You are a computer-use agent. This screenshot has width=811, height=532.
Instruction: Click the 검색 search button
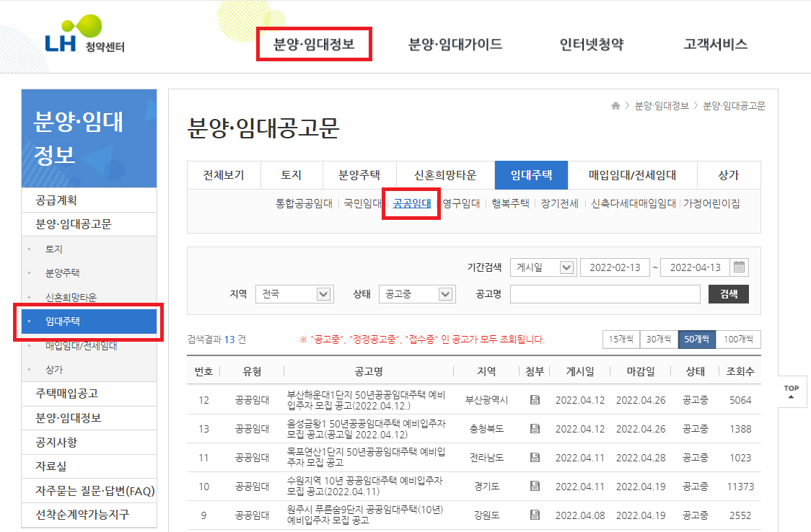pyautogui.click(x=728, y=294)
